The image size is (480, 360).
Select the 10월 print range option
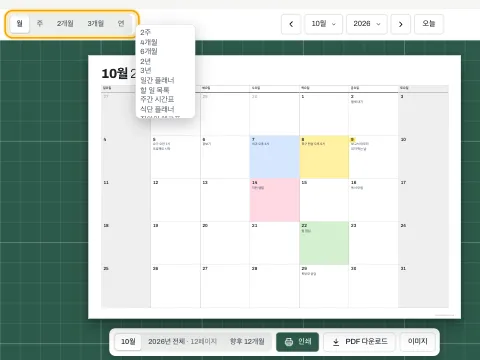pyautogui.click(x=128, y=342)
